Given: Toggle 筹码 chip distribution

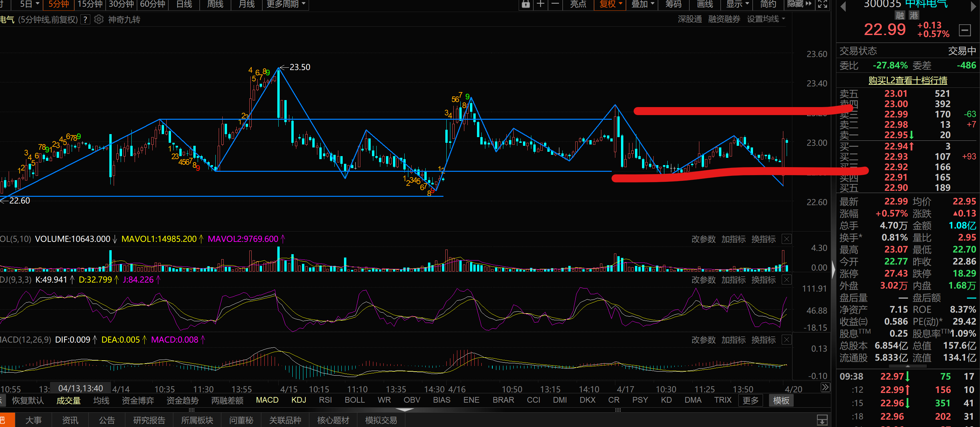Looking at the screenshot, I should (x=673, y=4).
